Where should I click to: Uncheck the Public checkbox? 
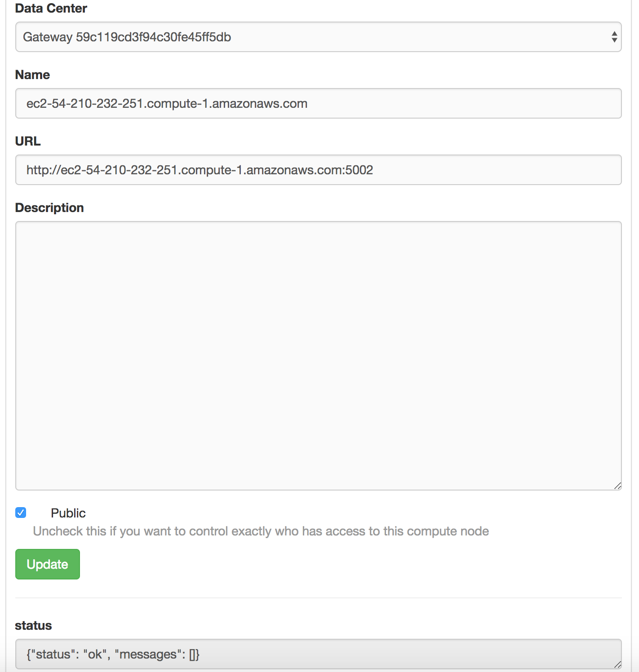(21, 513)
